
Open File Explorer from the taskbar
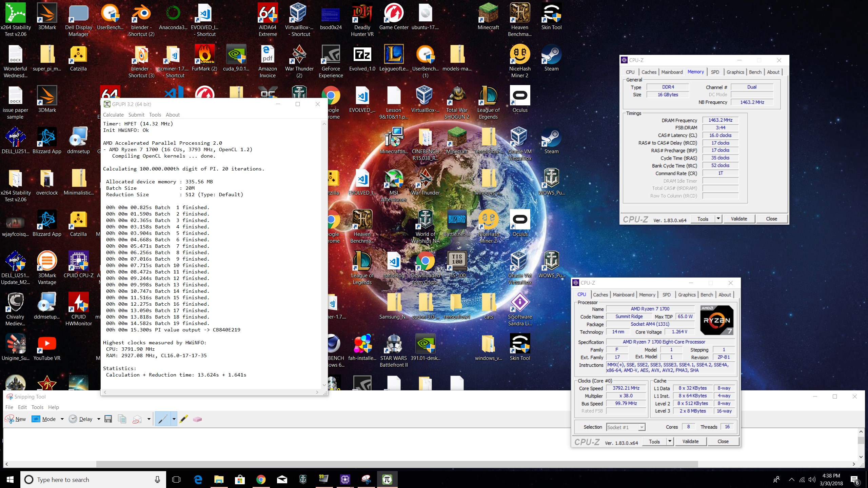tap(219, 480)
